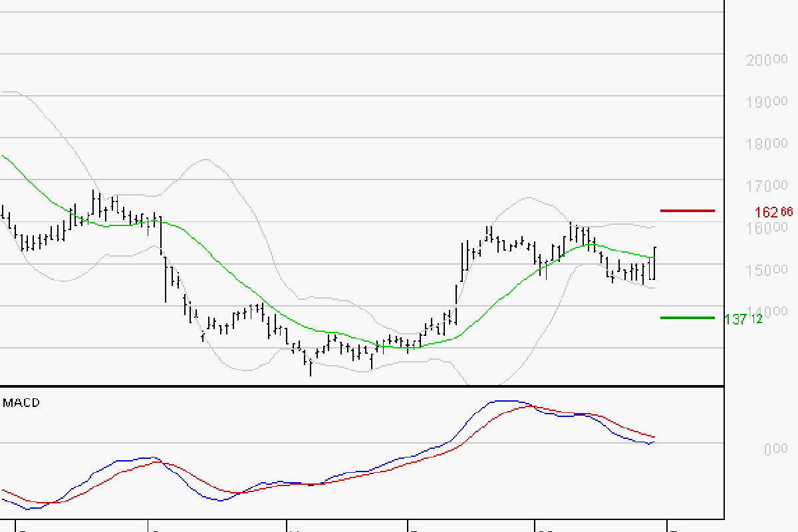The height and width of the screenshot is (532, 798).
Task: Click the red 162.66 price label
Action: click(x=773, y=212)
